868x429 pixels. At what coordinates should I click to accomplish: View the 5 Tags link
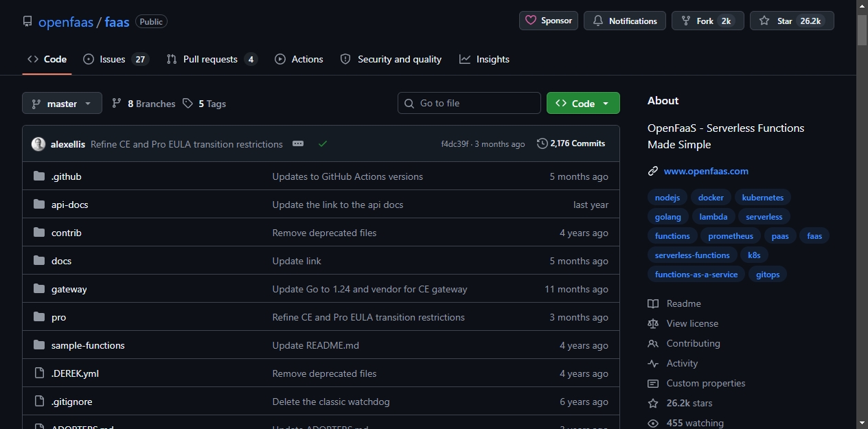pyautogui.click(x=204, y=104)
